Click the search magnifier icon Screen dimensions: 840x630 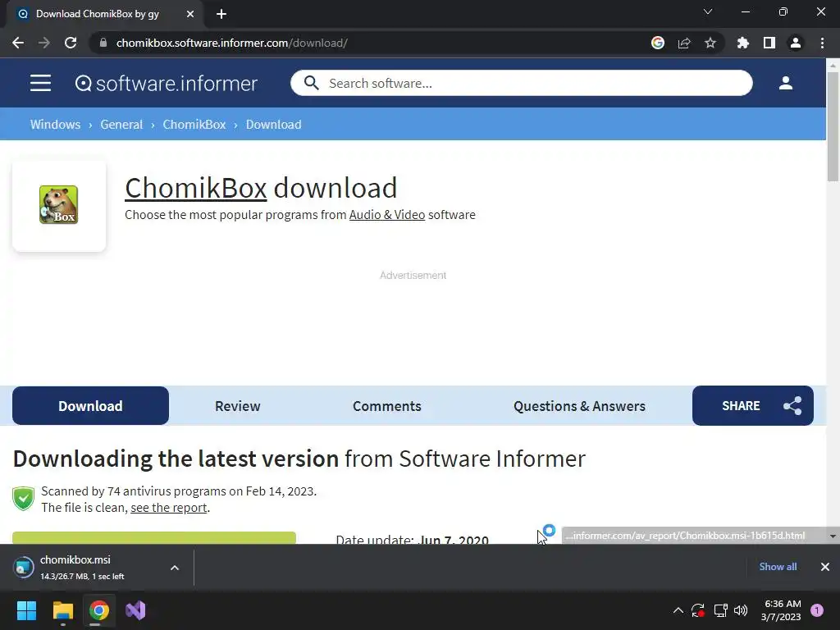coord(311,83)
